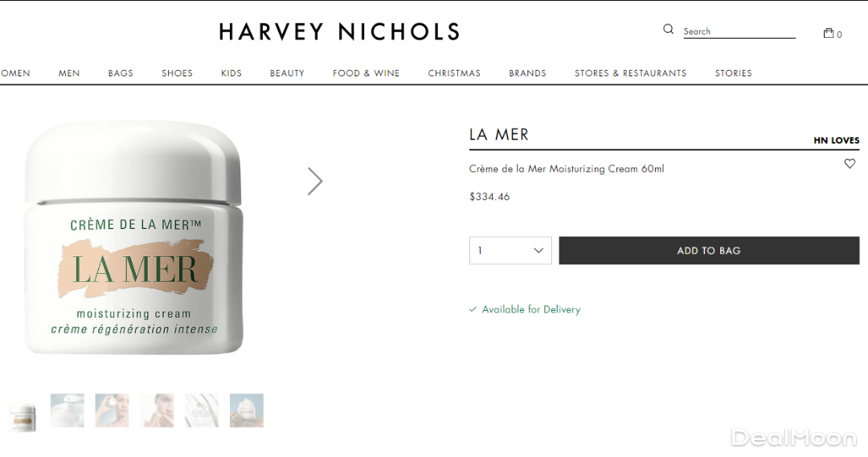The image size is (868, 457).
Task: Click the main La Mer jar image
Action: tap(133, 238)
